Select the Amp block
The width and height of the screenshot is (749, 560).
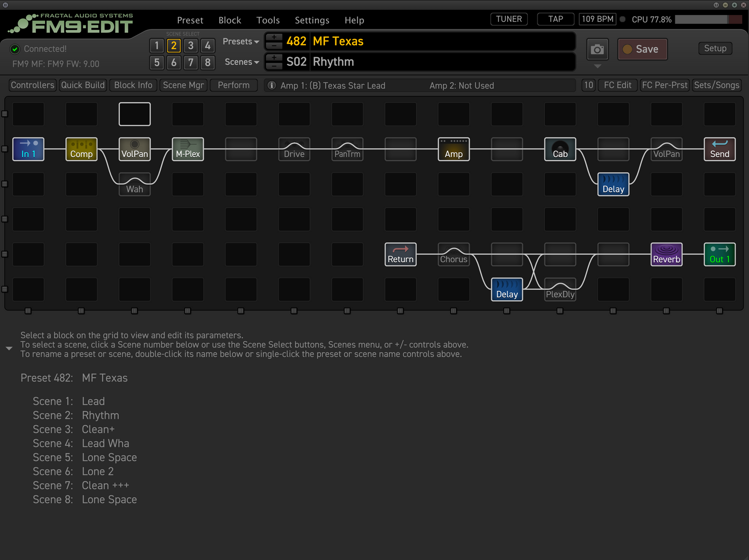[454, 149]
